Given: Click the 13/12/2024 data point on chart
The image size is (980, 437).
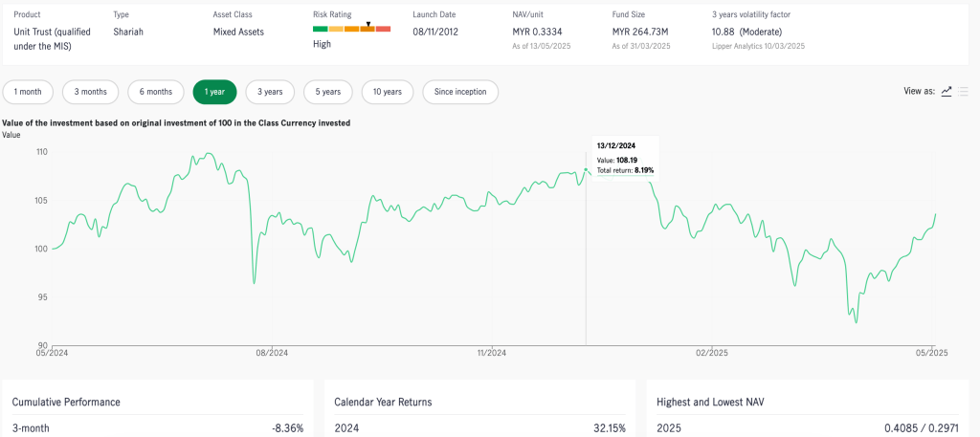Looking at the screenshot, I should 586,171.
